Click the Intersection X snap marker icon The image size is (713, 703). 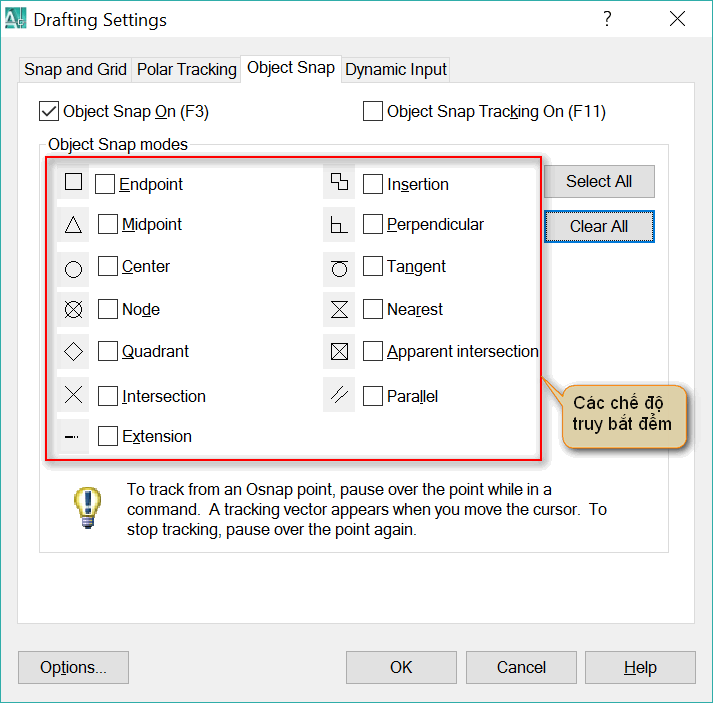tap(73, 395)
